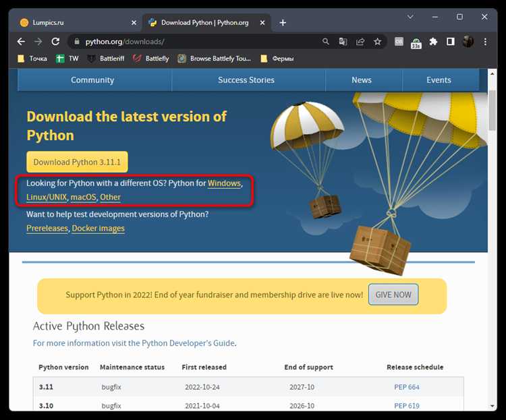Follow the macOS link
Viewport: 506px width, 420px height.
coord(83,197)
